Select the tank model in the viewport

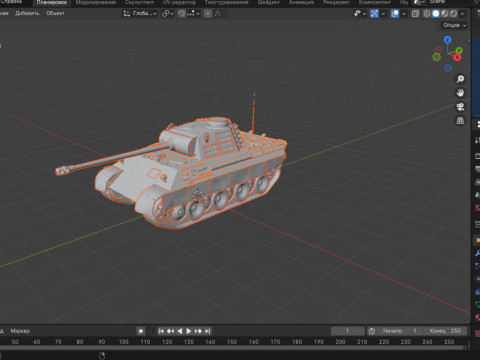pos(187,173)
